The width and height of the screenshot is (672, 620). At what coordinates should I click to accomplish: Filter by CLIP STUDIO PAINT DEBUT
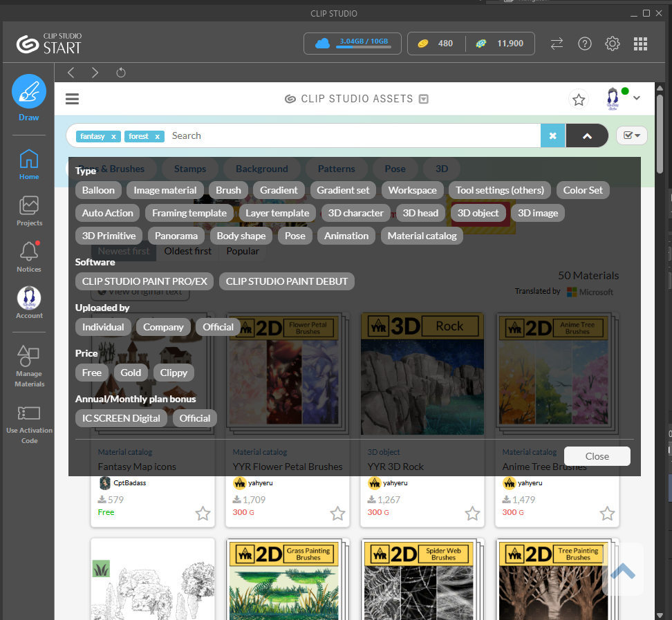(287, 281)
